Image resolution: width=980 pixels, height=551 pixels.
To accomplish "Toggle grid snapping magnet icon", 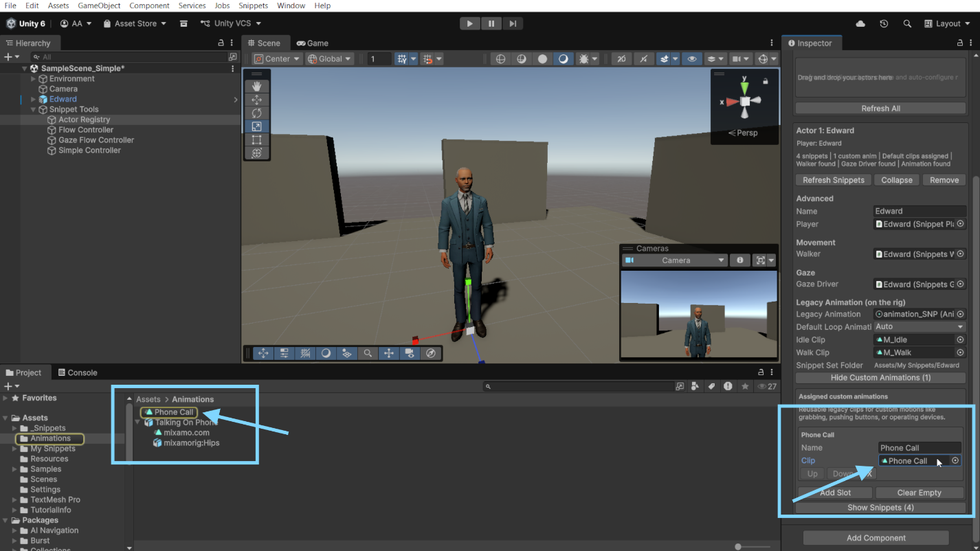I will (x=427, y=59).
